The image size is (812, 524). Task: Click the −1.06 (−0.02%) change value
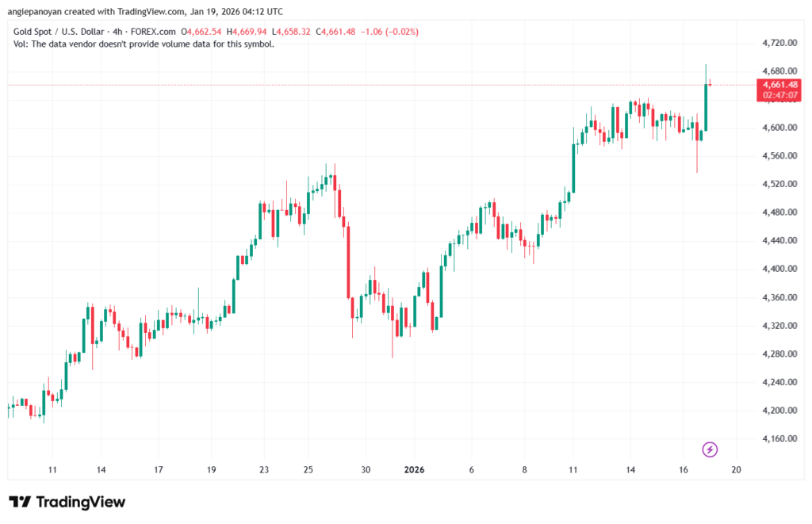pos(389,32)
